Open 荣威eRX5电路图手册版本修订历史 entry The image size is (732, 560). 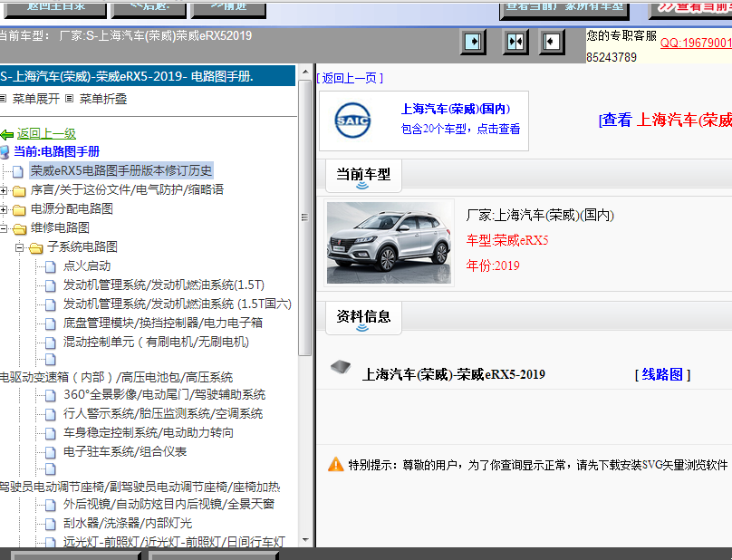[121, 170]
